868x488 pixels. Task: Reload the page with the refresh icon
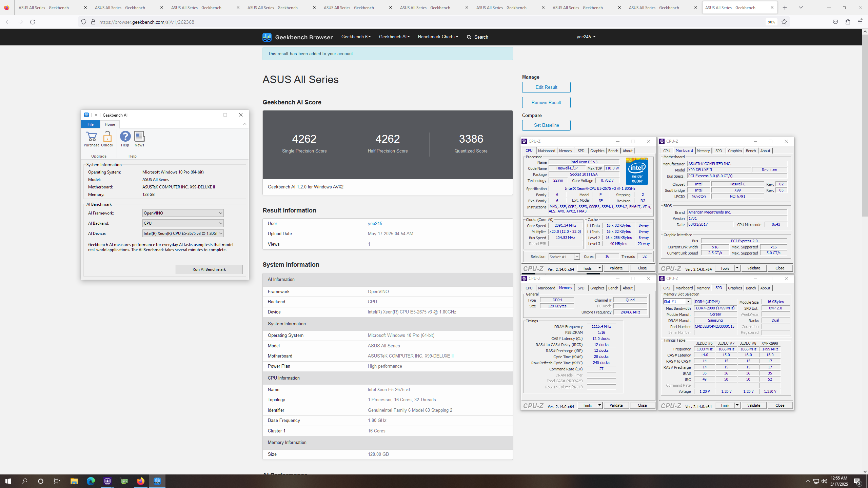pos(33,22)
